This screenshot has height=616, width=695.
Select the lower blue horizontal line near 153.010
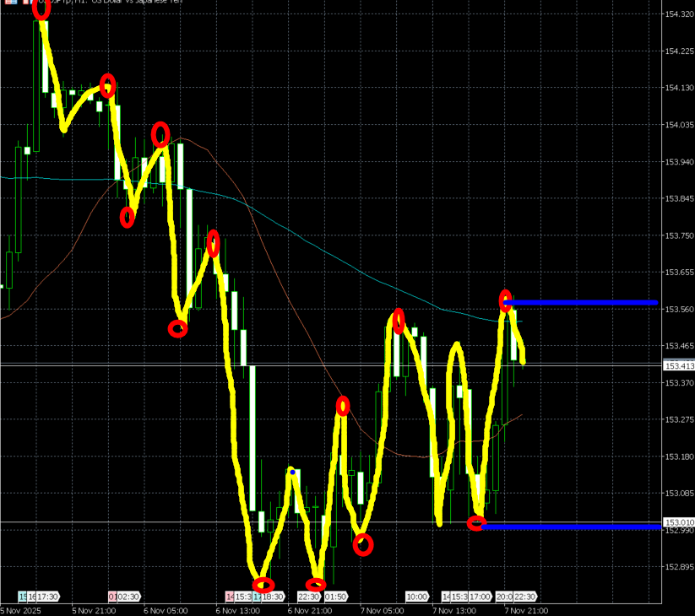pos(574,527)
